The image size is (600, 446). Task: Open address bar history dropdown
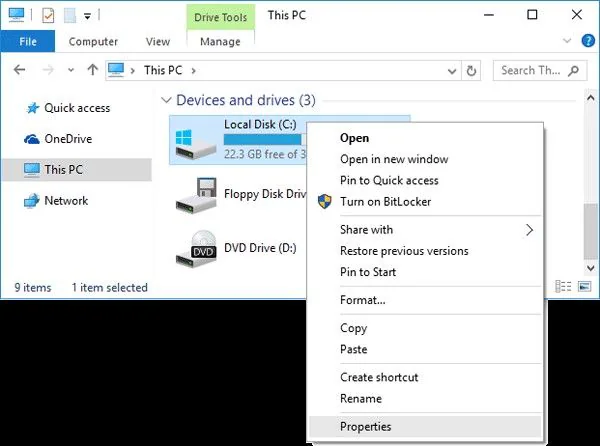tap(452, 71)
